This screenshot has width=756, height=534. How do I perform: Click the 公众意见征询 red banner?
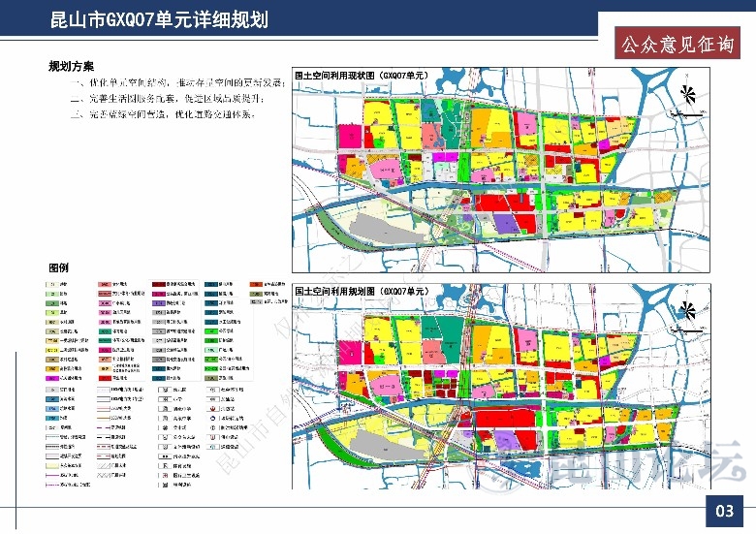point(676,44)
